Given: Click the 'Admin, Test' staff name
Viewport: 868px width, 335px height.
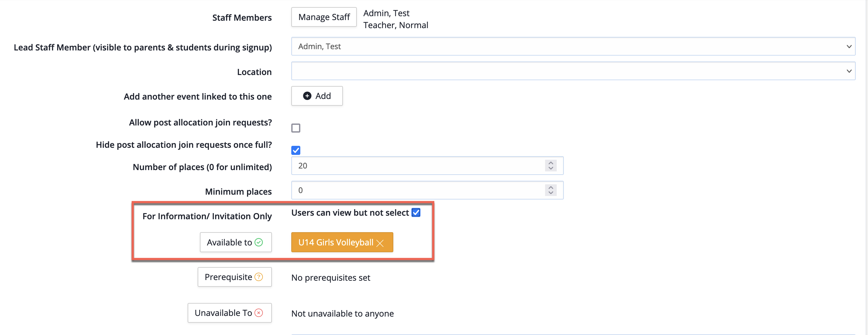Looking at the screenshot, I should click(x=386, y=13).
